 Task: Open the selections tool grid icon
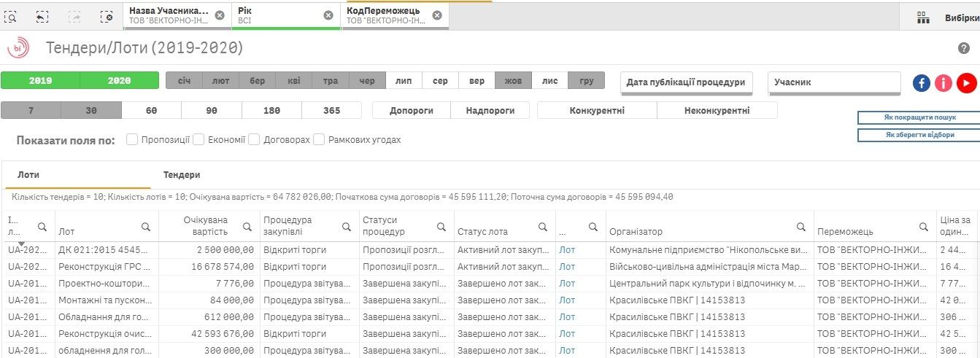click(x=924, y=17)
